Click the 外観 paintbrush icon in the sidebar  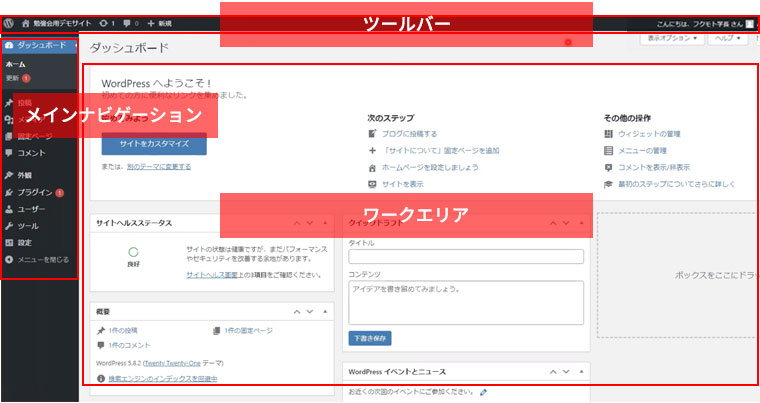[9, 175]
